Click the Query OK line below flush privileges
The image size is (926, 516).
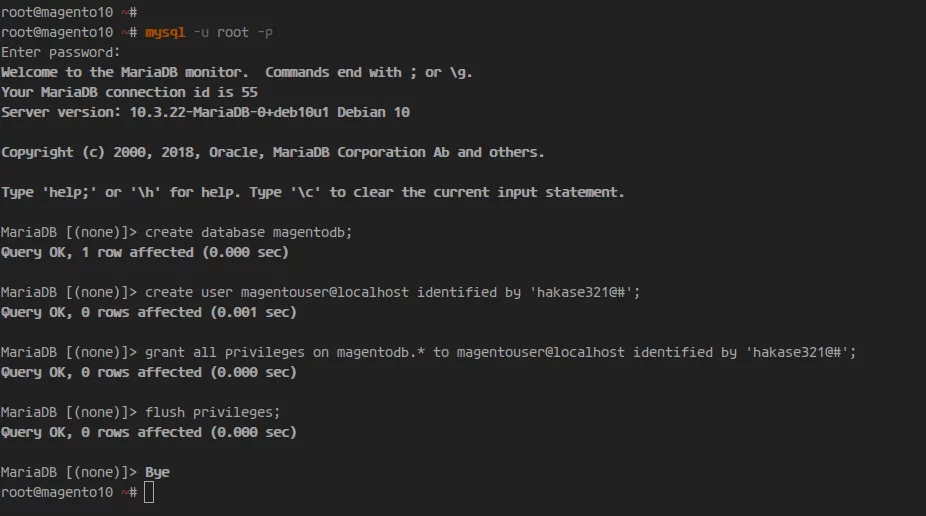[149, 433]
